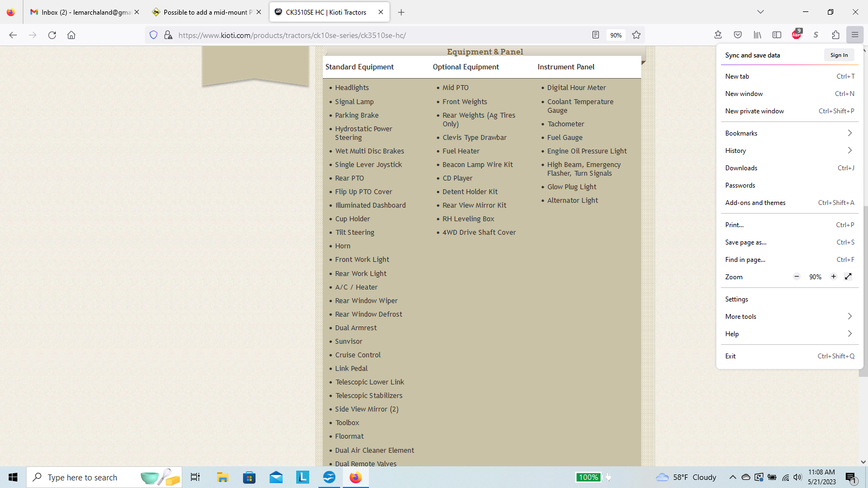Image resolution: width=868 pixels, height=488 pixels.
Task: Expand the Help submenu
Action: (x=790, y=334)
